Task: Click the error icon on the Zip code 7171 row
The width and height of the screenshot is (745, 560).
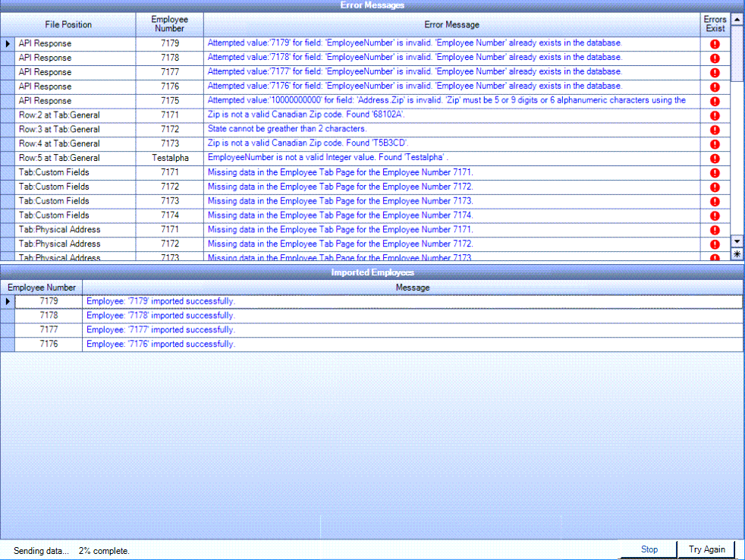Action: point(714,115)
